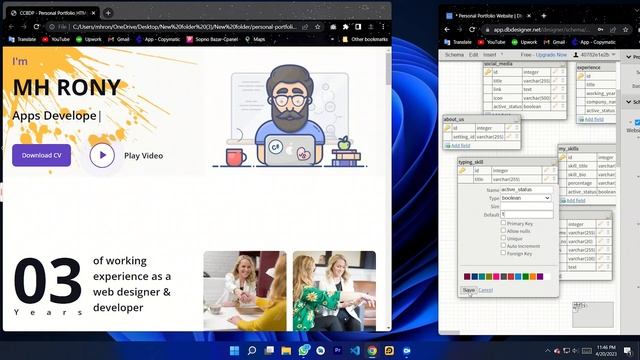Open taskbar Search
This screenshot has width=640, height=360.
252,351
